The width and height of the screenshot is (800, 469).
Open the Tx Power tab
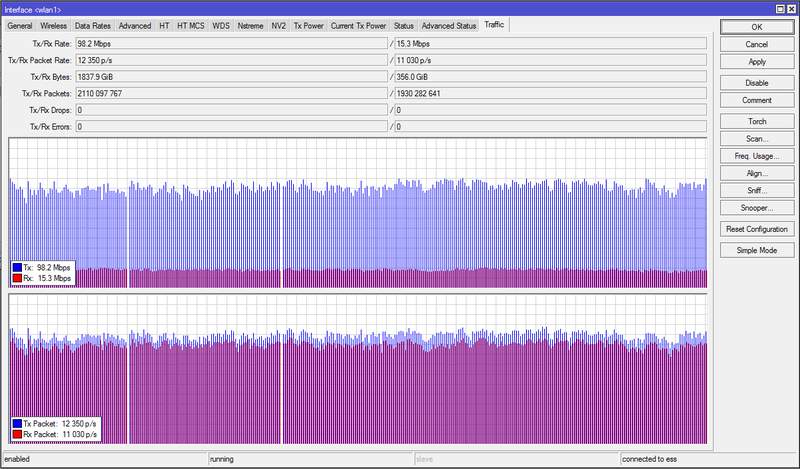308,26
